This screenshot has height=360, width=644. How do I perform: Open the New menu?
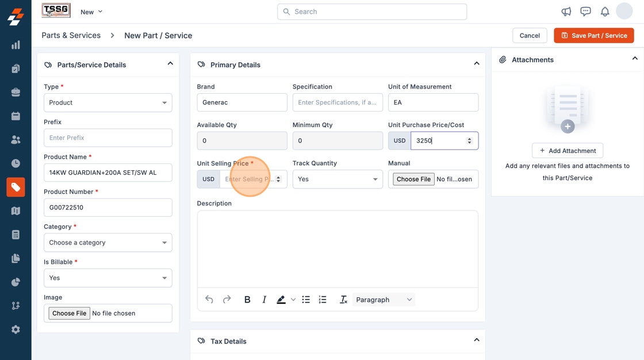coord(91,12)
